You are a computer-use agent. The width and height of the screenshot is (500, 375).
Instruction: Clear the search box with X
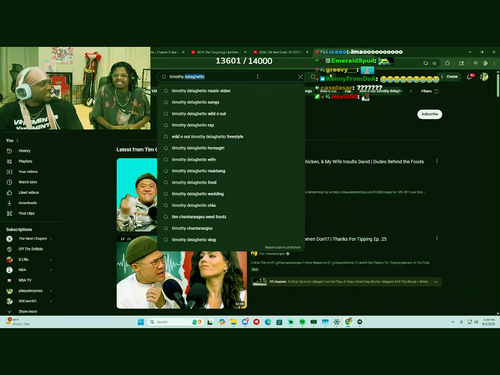[300, 77]
